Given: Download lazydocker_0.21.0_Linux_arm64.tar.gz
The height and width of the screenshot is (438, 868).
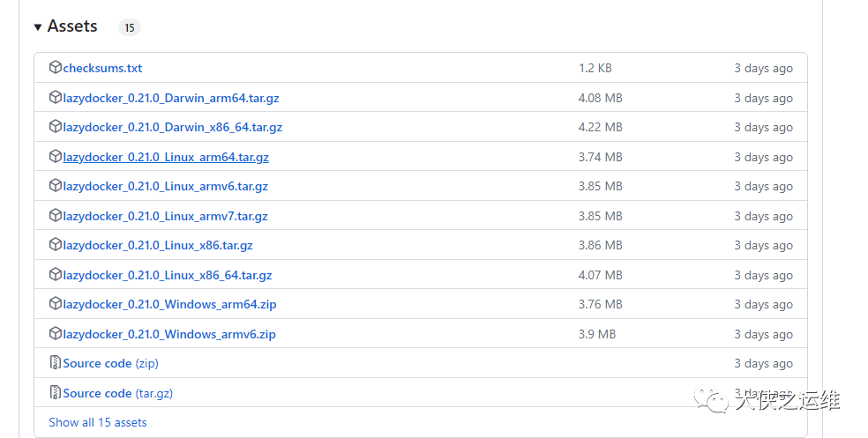Looking at the screenshot, I should pyautogui.click(x=166, y=157).
